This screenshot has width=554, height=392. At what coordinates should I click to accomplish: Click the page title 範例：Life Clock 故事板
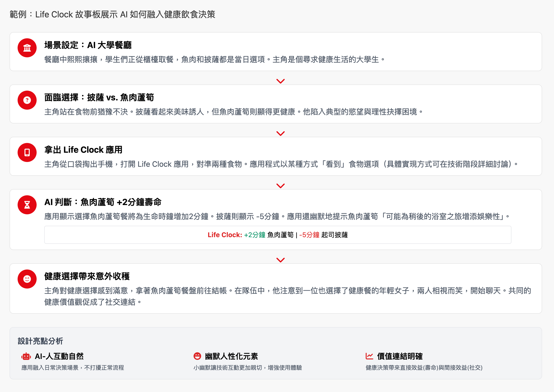pyautogui.click(x=112, y=15)
